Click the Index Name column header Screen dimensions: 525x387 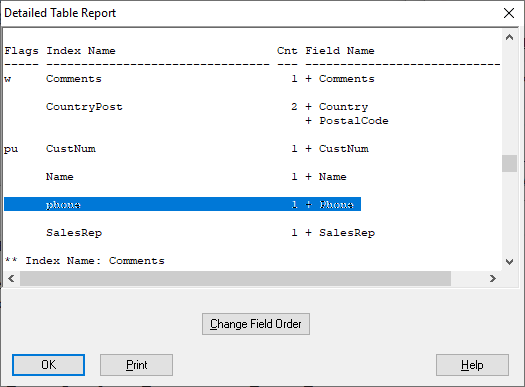[81, 51]
